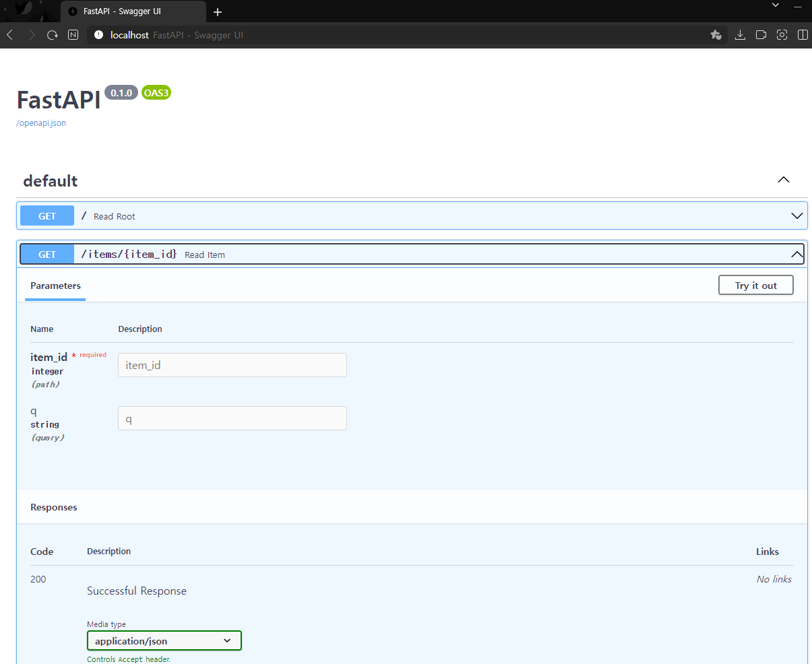The width and height of the screenshot is (812, 664).
Task: Open the application/json media type dropdown
Action: (x=164, y=641)
